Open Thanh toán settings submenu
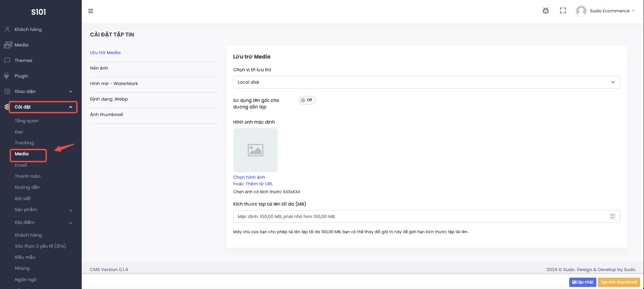The image size is (644, 289). [28, 176]
